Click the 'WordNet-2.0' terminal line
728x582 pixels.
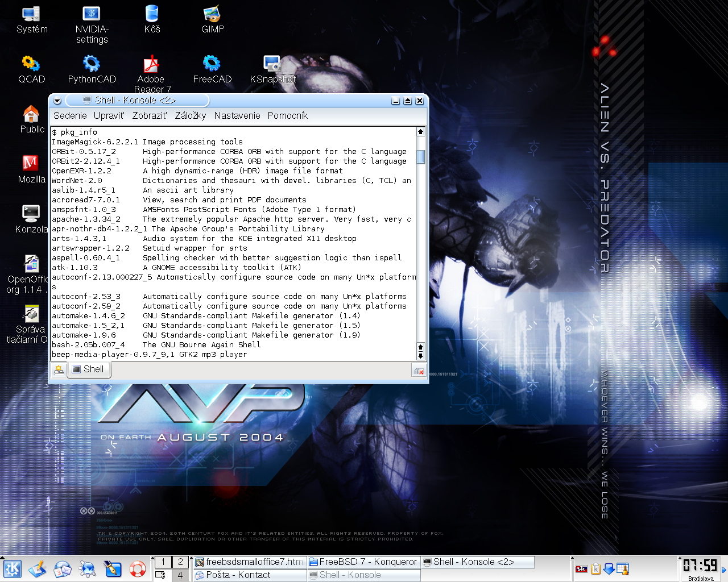pos(231,180)
